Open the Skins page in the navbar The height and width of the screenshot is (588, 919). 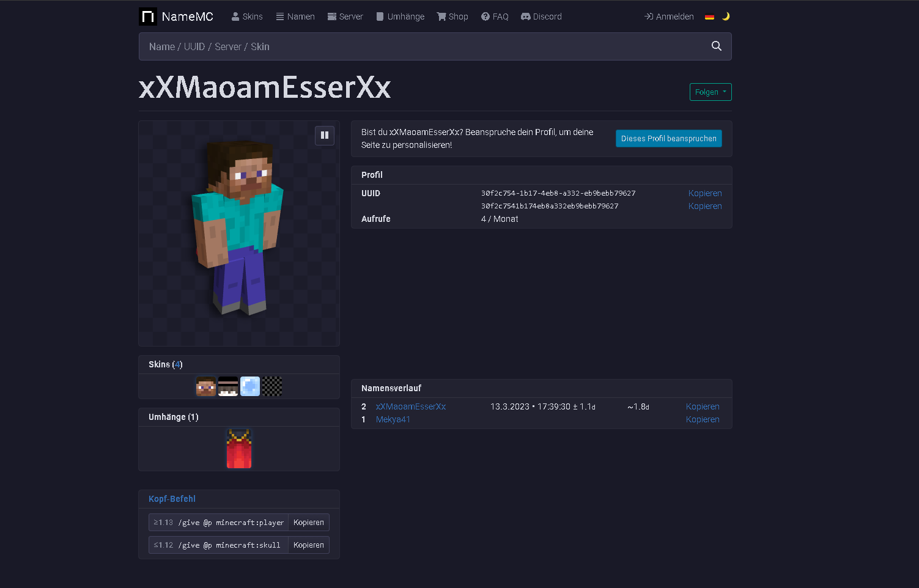(x=247, y=17)
